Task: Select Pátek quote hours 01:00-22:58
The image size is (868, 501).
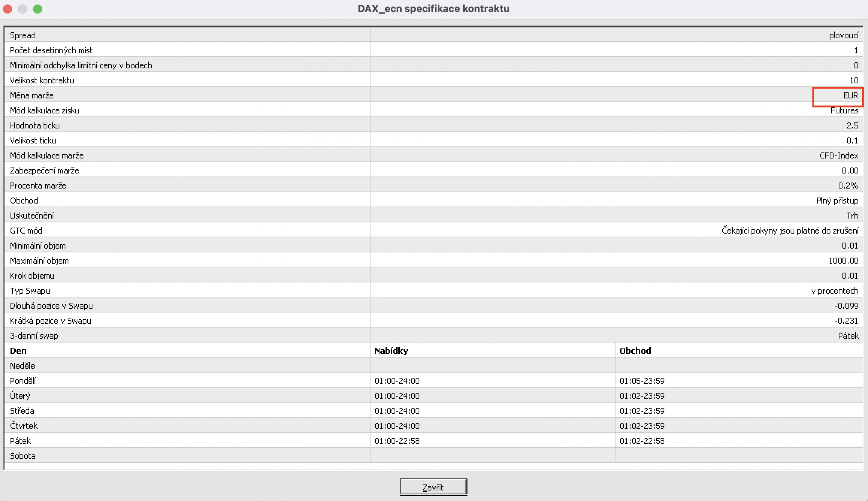Action: click(x=397, y=441)
